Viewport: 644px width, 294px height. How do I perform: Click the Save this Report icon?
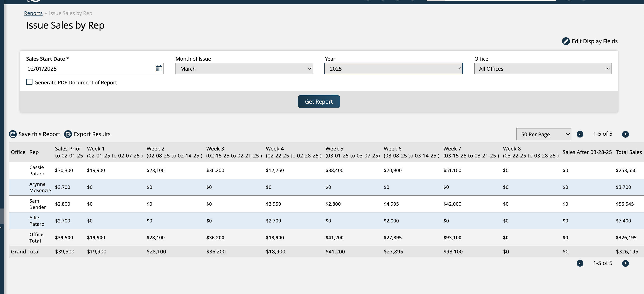(13, 134)
